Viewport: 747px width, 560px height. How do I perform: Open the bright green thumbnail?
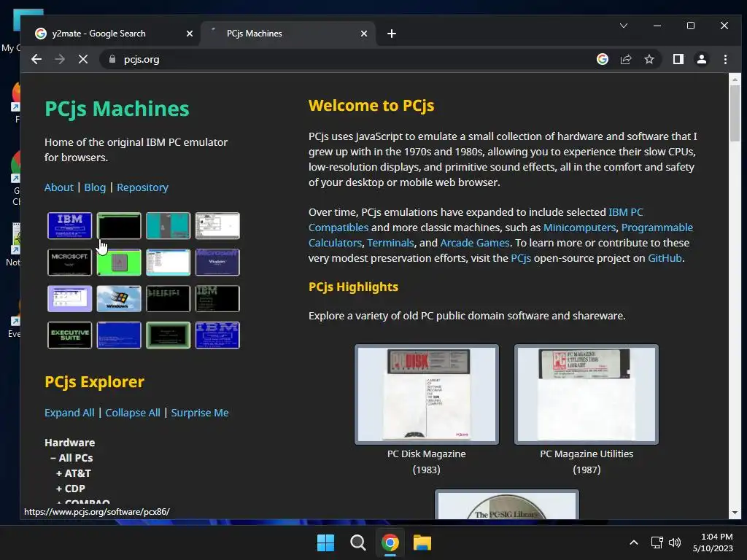(119, 262)
